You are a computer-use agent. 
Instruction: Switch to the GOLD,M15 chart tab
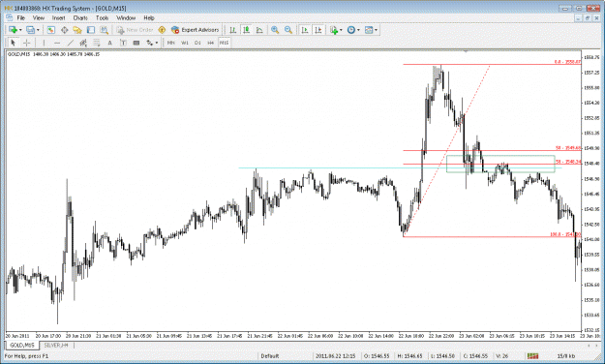22,345
